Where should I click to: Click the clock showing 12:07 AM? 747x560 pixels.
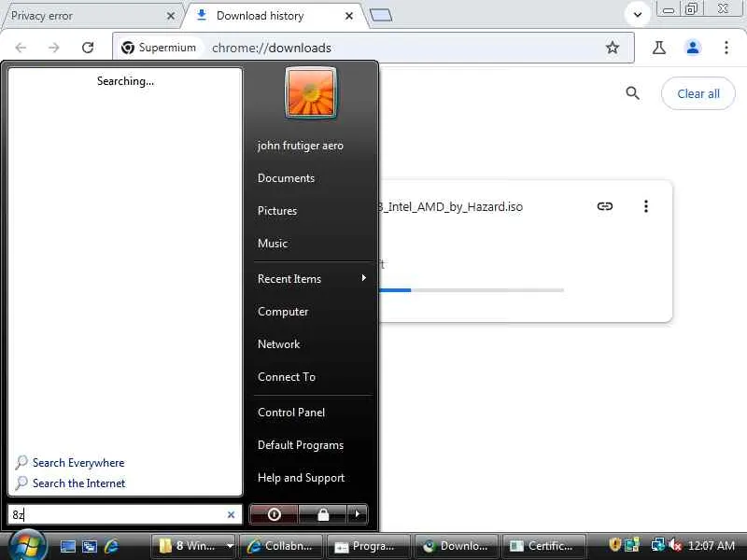pyautogui.click(x=712, y=546)
